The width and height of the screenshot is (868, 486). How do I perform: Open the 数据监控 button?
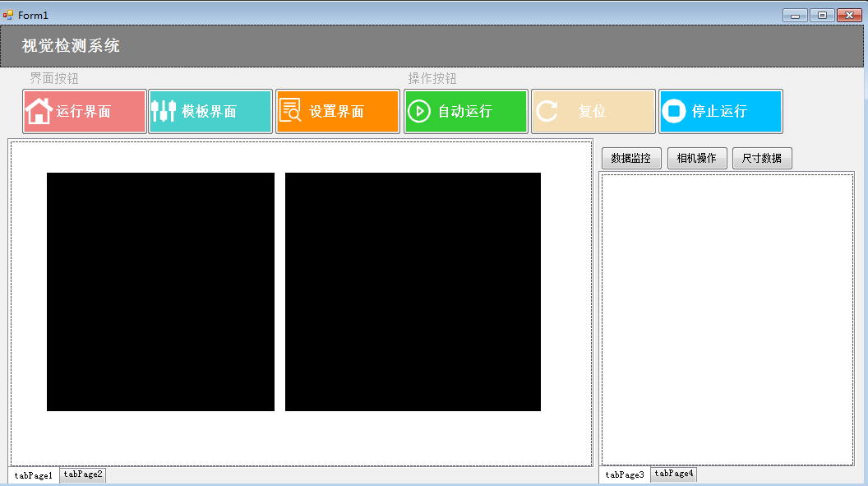tap(631, 159)
